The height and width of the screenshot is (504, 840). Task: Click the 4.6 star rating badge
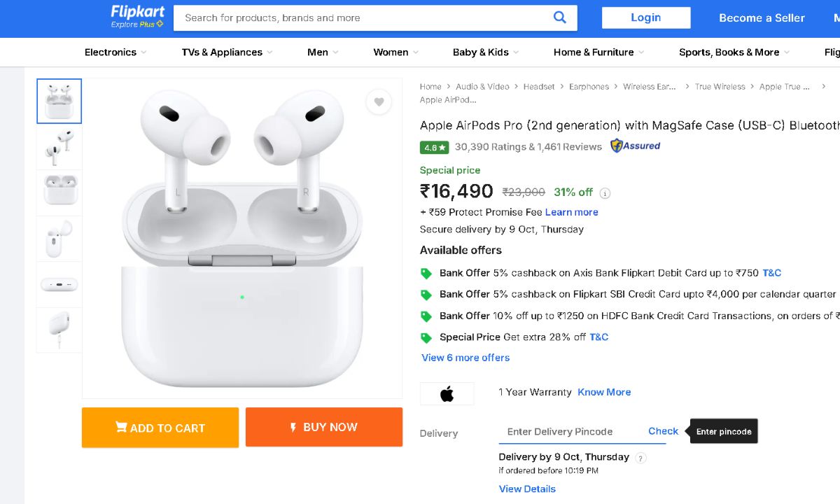click(434, 148)
